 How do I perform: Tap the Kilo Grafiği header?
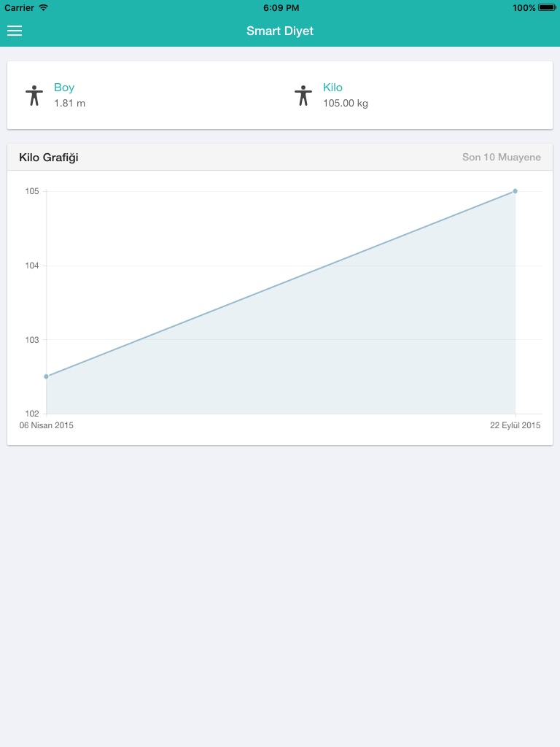(x=49, y=158)
